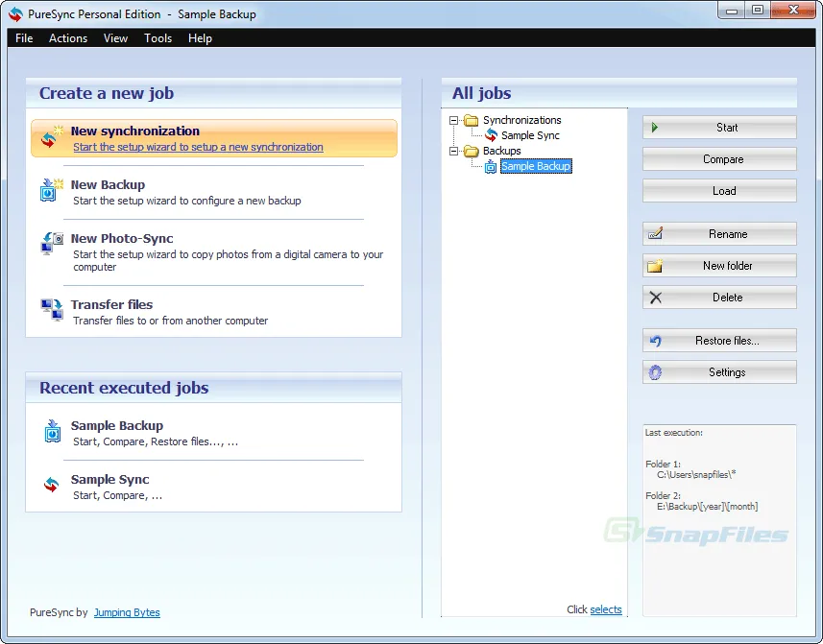Click the 'New synchronization' heading
823x644 pixels.
134,131
